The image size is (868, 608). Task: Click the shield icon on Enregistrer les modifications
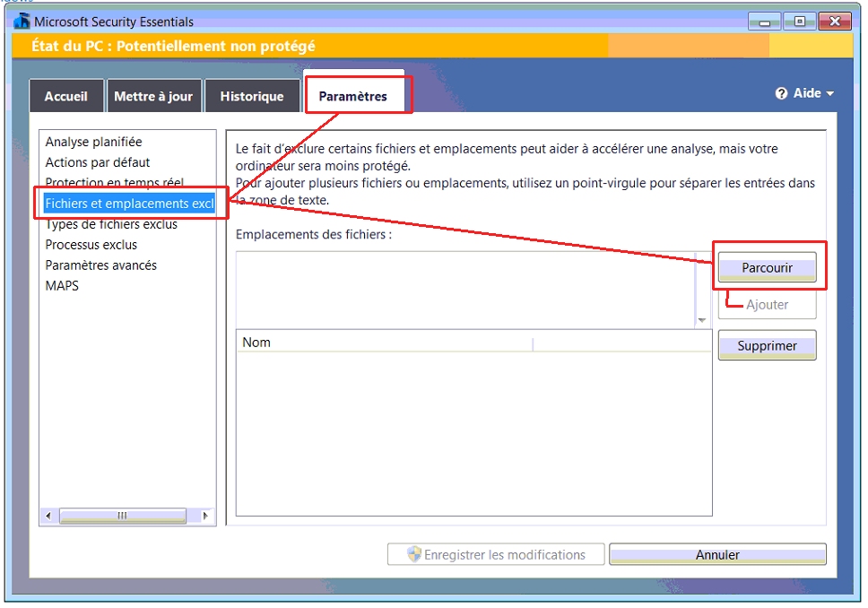click(x=413, y=553)
